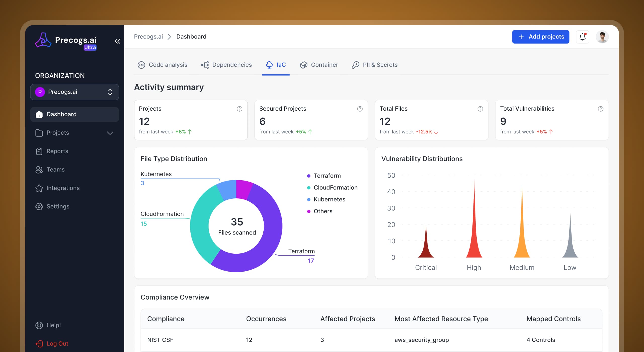Open Reports from the sidebar
Screen dimensions: 644x352
click(57, 151)
